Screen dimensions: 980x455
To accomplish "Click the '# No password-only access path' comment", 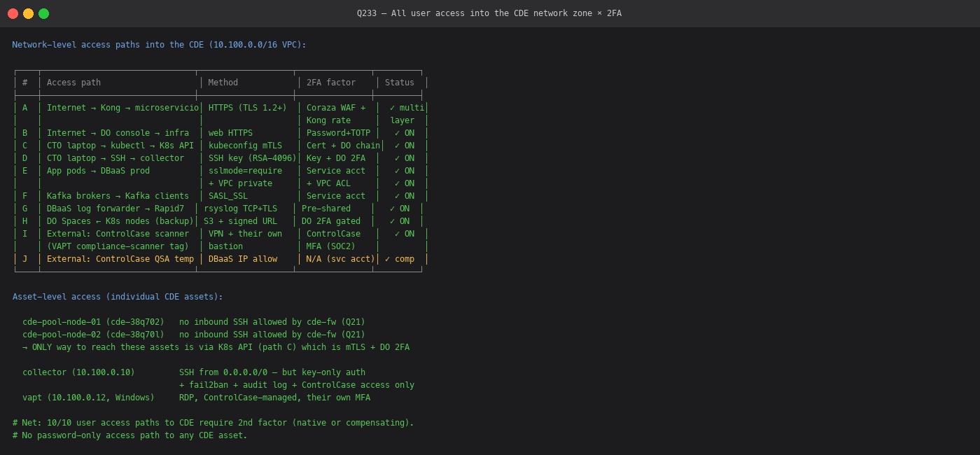I will click(x=130, y=435).
